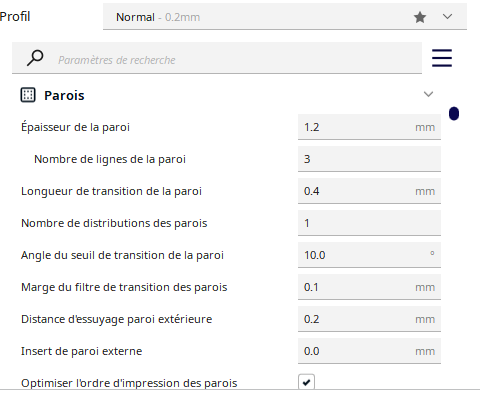Screen dimensions: 480x395
Task: Click the star icon in profile selector
Action: [420, 17]
